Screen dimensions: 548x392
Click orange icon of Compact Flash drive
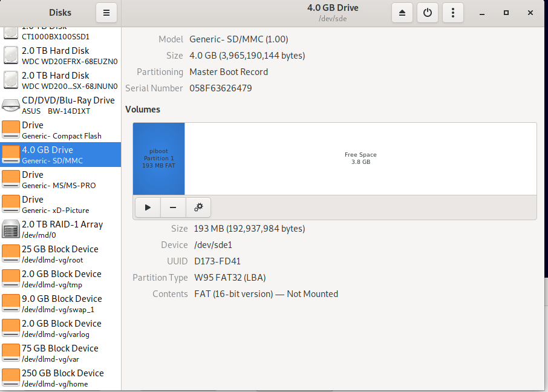point(11,129)
